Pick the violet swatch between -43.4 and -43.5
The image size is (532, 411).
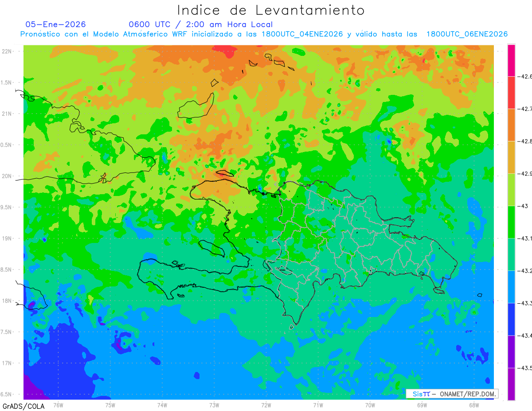(x=511, y=351)
